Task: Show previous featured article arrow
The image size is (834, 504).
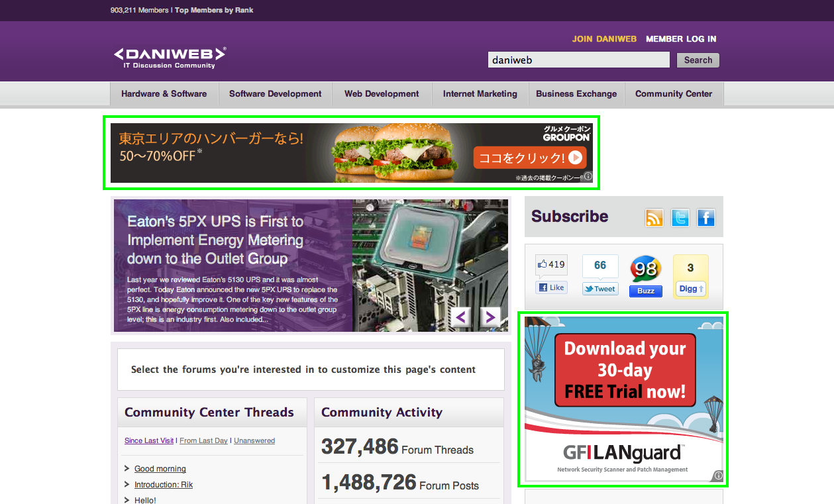Action: tap(461, 317)
